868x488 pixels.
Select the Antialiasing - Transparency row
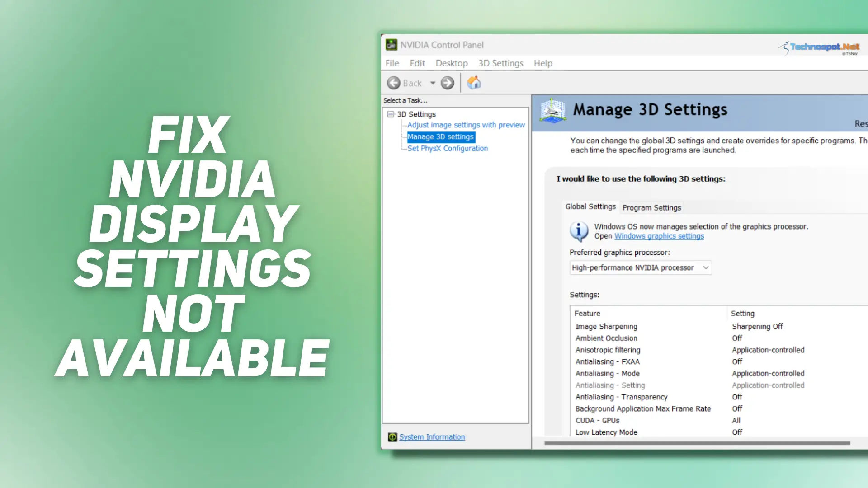click(621, 397)
